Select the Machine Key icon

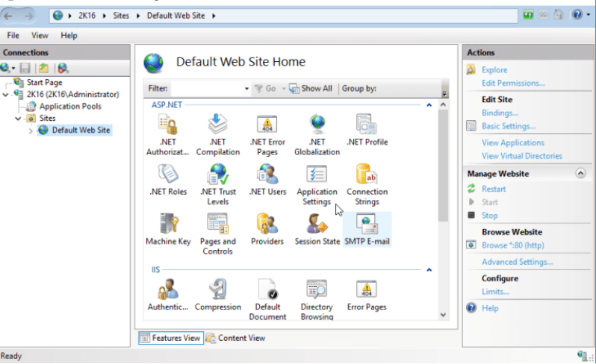168,224
